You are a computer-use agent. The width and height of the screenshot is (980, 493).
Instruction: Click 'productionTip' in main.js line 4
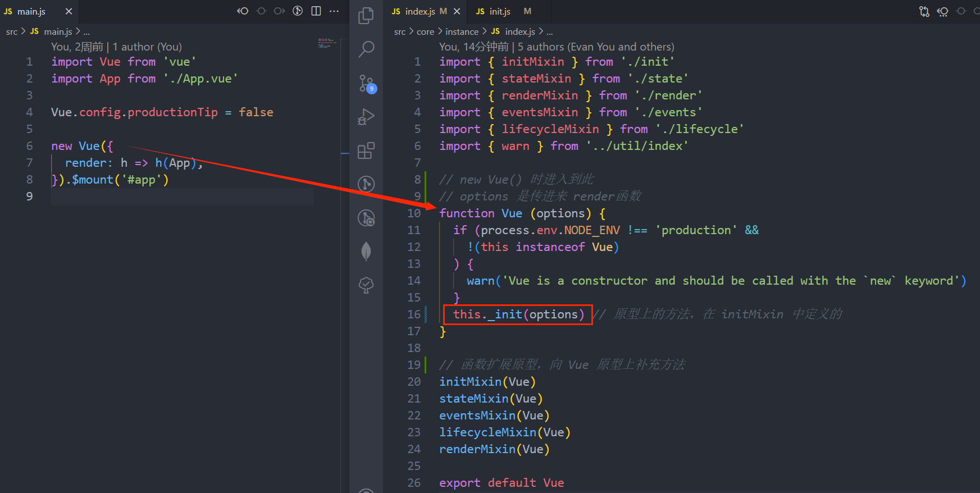(172, 112)
